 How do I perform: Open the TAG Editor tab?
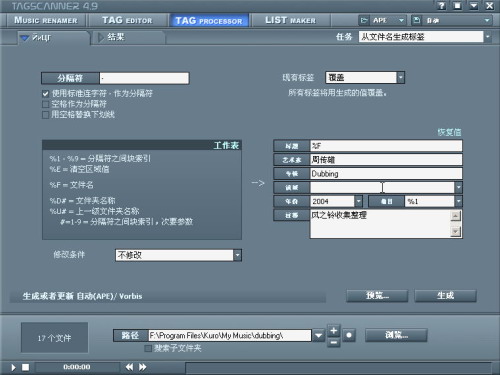(x=127, y=20)
